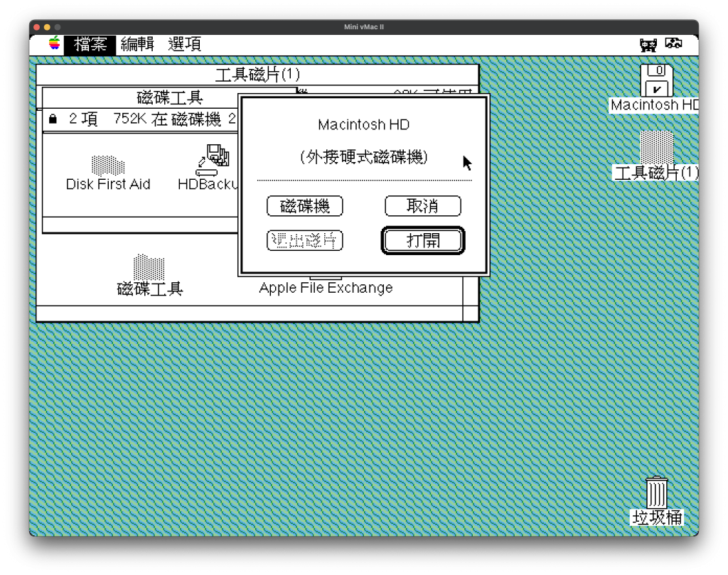
Task: Click the dimmed 退出磁片 eject button
Action: [305, 240]
